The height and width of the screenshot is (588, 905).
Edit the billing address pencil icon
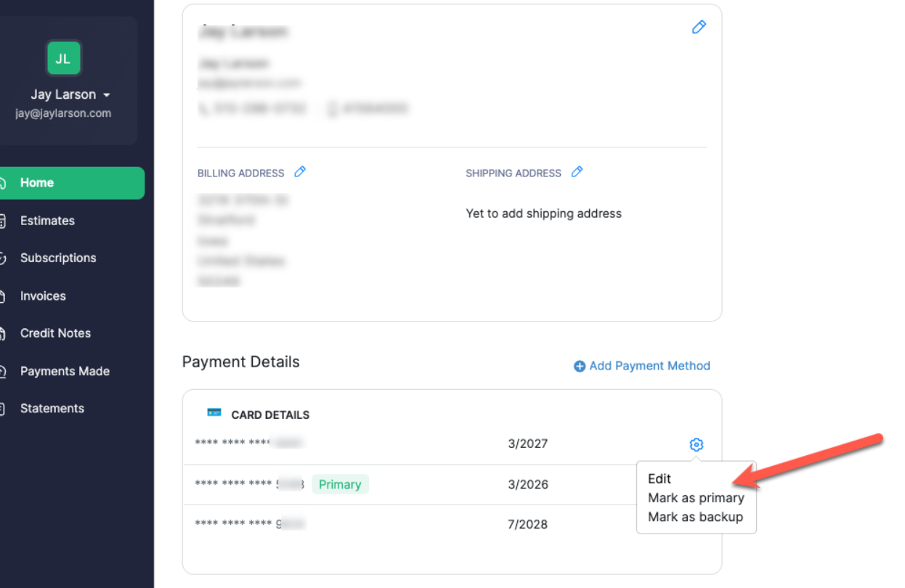(x=300, y=172)
